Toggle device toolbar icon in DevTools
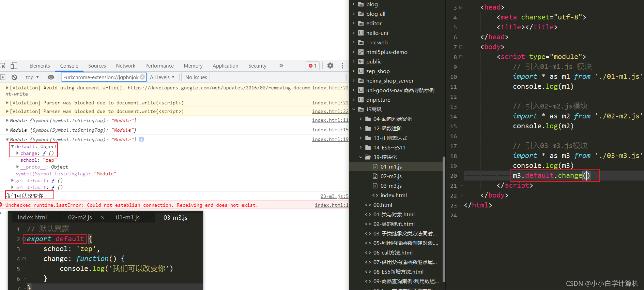The height and width of the screenshot is (290, 644). [14, 66]
